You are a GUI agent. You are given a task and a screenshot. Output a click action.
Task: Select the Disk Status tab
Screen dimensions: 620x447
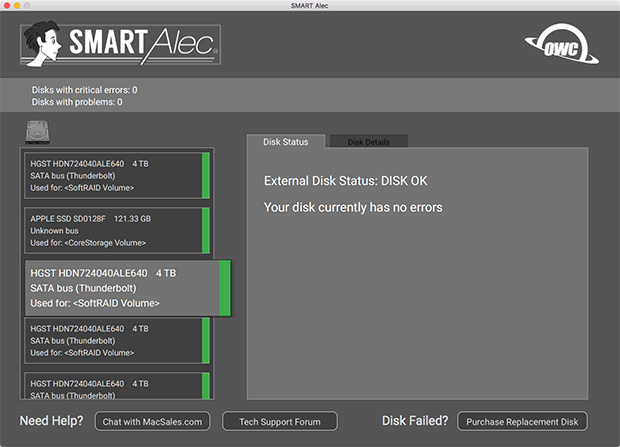point(286,142)
